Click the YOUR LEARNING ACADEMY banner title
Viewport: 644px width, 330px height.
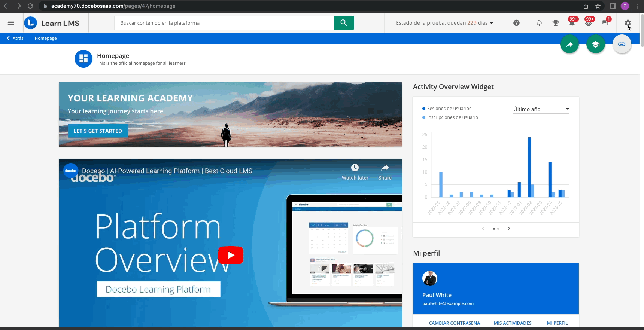click(x=130, y=98)
